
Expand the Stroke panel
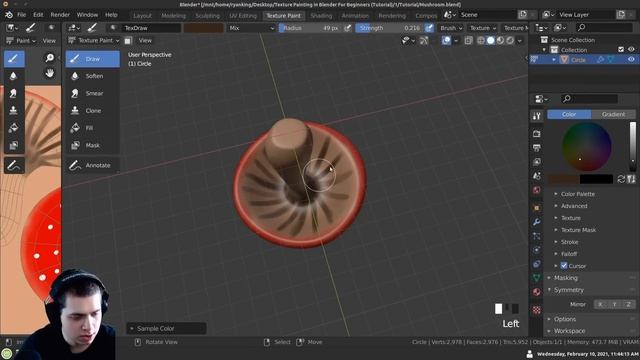coord(569,242)
